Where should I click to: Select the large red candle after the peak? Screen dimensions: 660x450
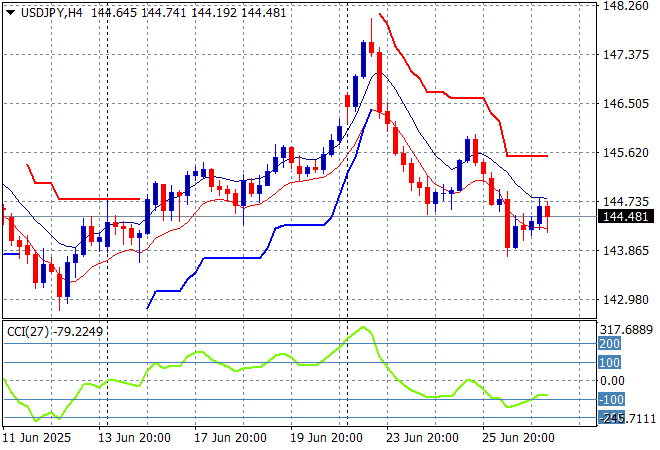pos(380,81)
